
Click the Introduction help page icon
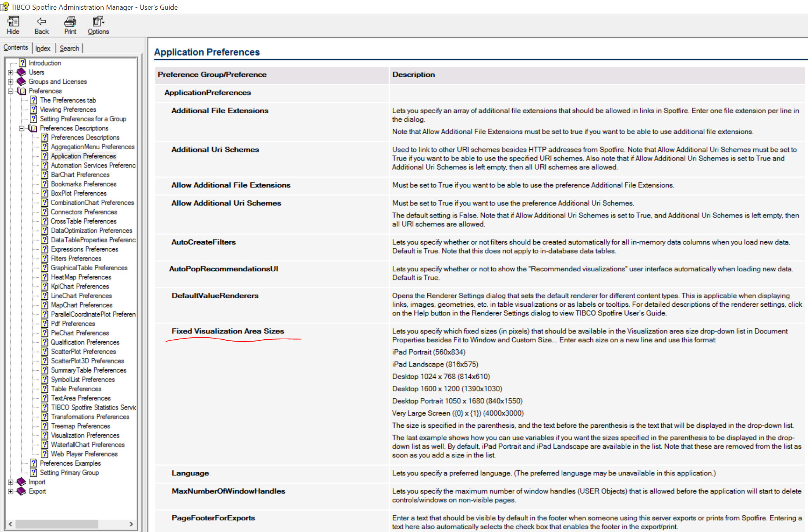point(23,63)
